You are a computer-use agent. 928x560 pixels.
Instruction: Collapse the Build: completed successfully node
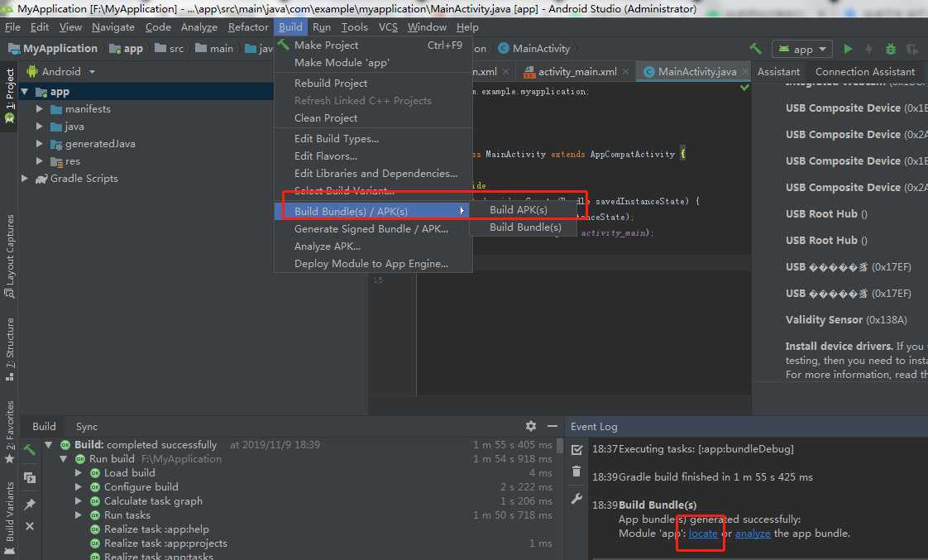click(x=49, y=444)
